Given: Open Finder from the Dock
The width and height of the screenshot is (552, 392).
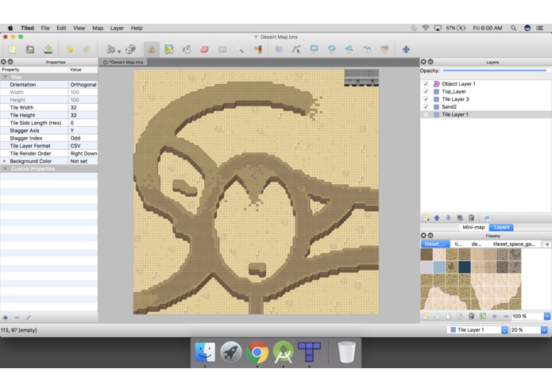Looking at the screenshot, I should [x=205, y=352].
